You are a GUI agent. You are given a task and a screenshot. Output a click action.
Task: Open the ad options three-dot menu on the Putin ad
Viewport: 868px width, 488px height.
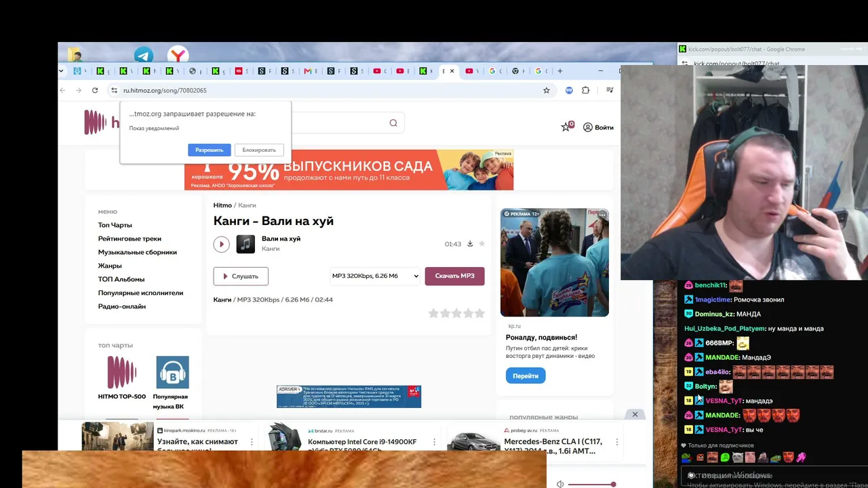601,216
